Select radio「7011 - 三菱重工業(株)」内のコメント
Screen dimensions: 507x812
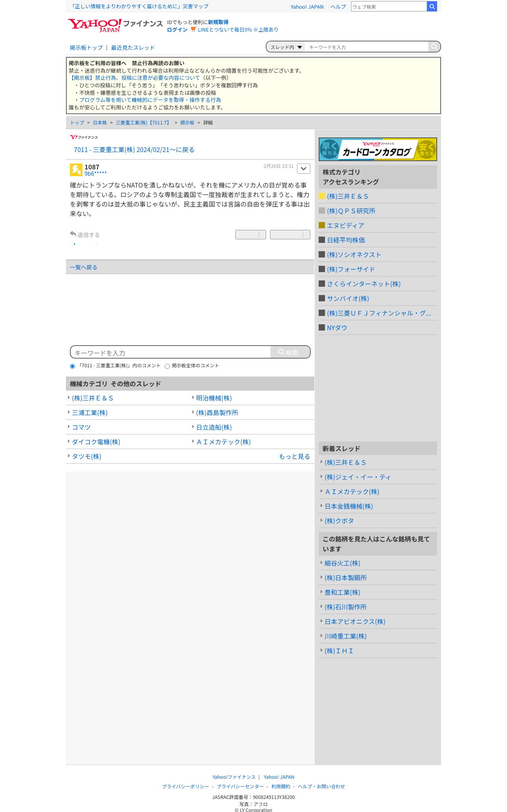[73, 366]
